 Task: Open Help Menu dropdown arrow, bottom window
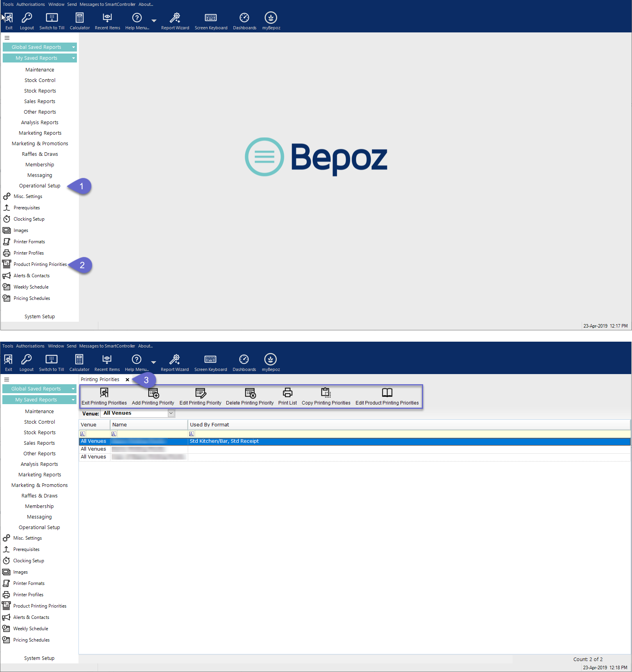153,362
